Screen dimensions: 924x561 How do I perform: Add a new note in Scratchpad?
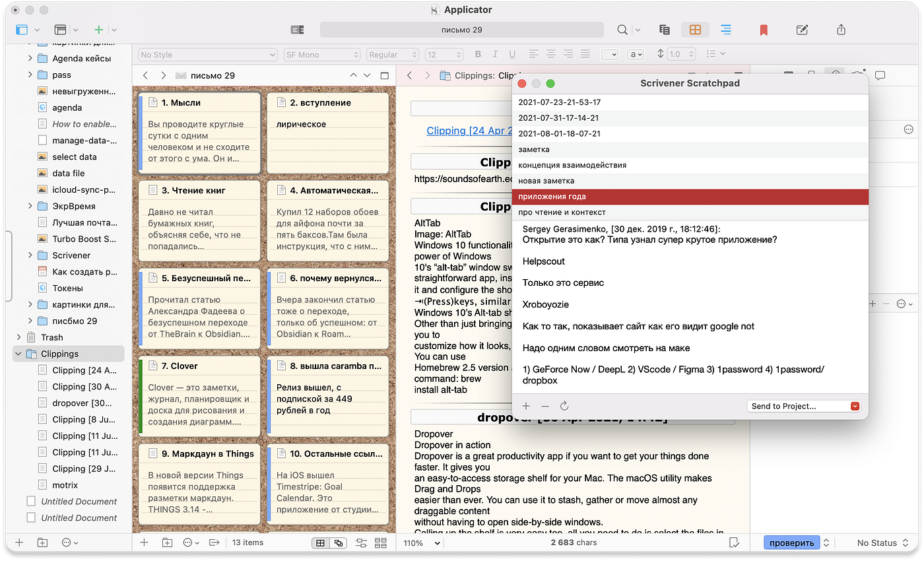pyautogui.click(x=526, y=406)
